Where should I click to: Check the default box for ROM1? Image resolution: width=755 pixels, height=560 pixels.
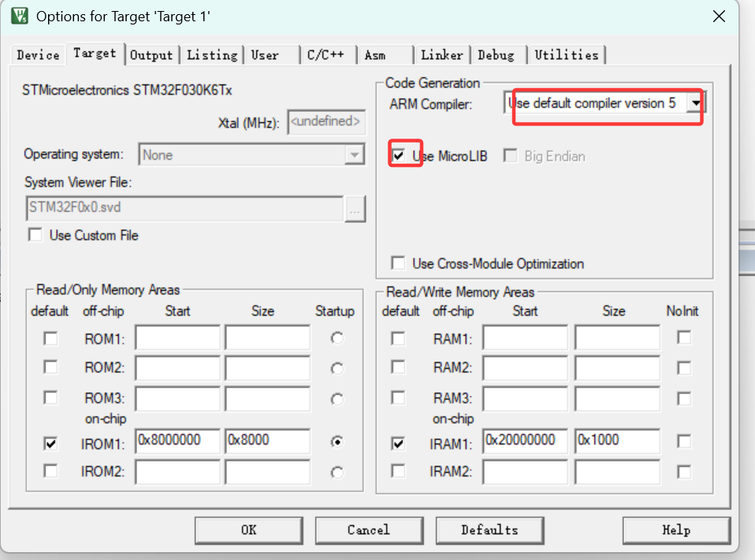click(x=50, y=339)
